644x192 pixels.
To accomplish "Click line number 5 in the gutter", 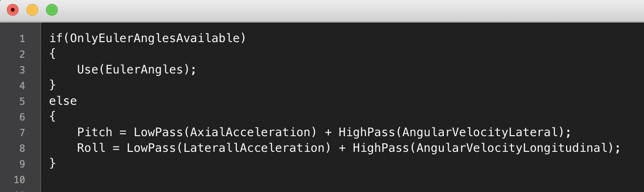I will click(x=22, y=101).
